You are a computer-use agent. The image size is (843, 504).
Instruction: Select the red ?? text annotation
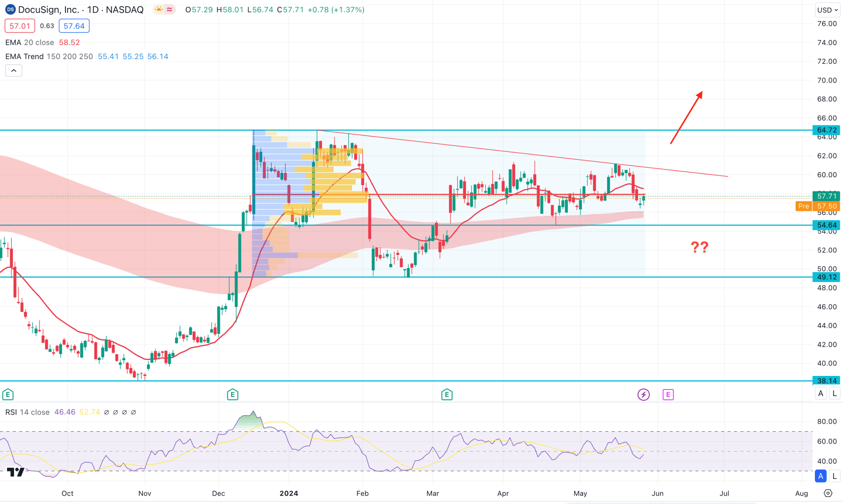click(x=699, y=247)
